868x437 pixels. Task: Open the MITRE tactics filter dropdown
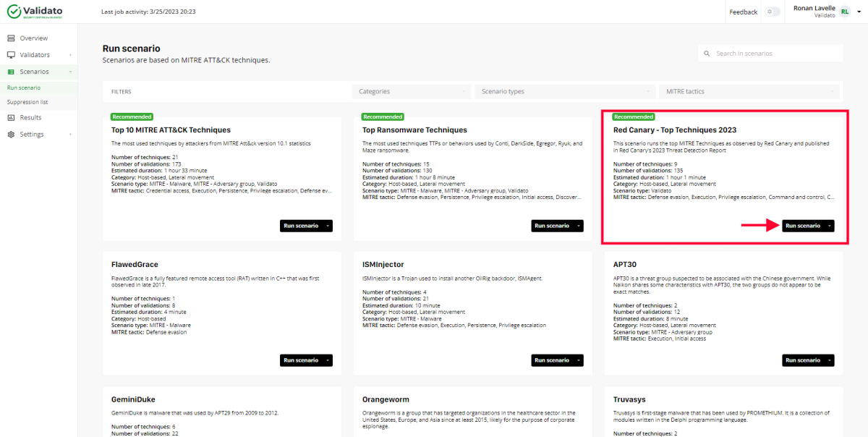[x=749, y=92]
